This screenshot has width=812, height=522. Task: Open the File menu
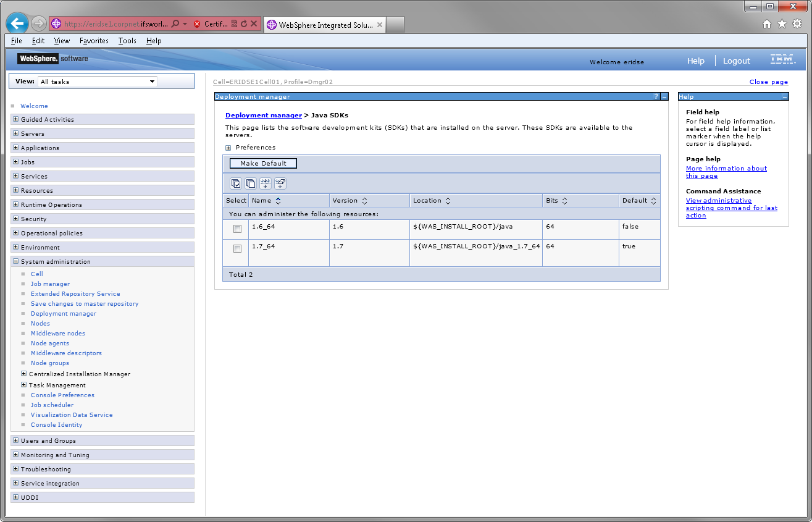click(17, 41)
